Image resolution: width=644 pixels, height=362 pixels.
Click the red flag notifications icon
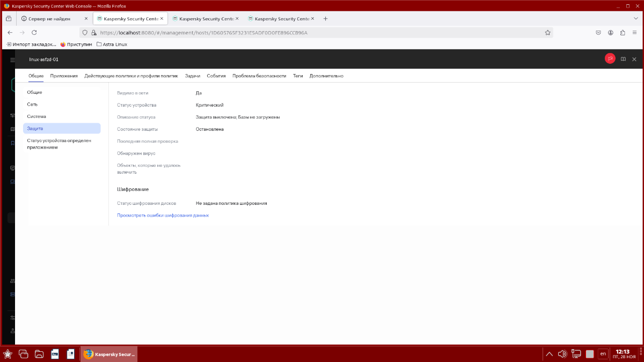pos(610,59)
